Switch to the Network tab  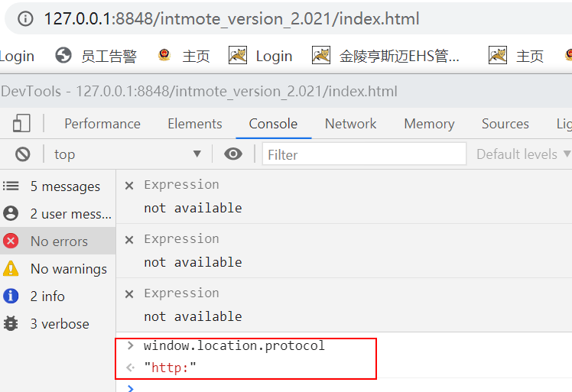[x=350, y=124]
